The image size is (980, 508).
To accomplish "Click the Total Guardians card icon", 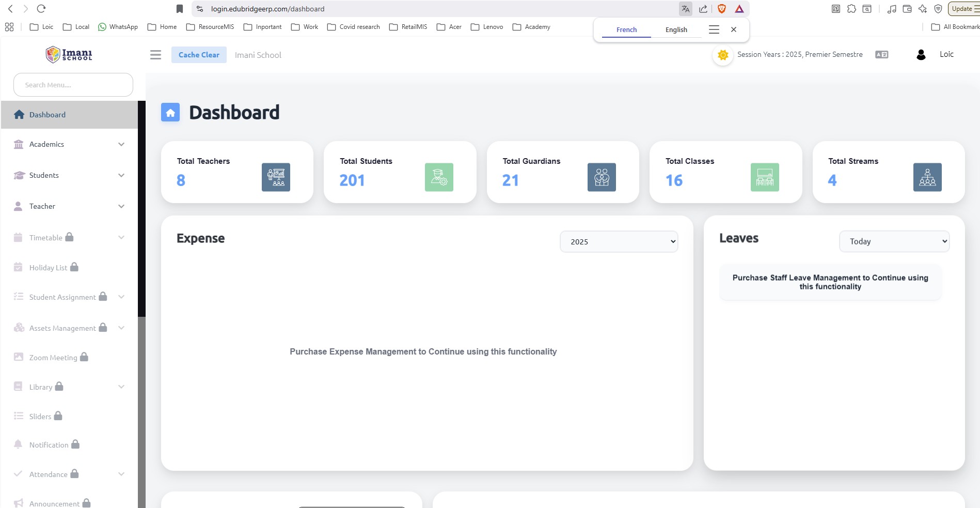I will point(602,177).
